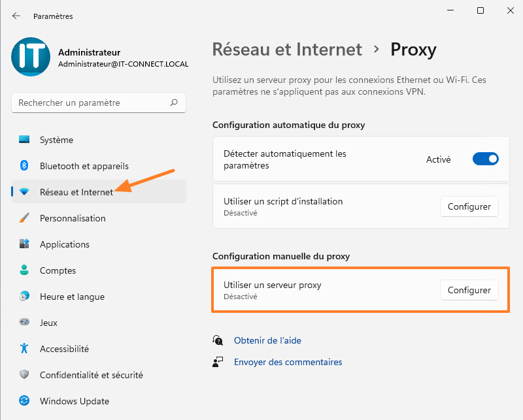Click the search magnifier icon
The height and width of the screenshot is (420, 523).
pos(174,103)
